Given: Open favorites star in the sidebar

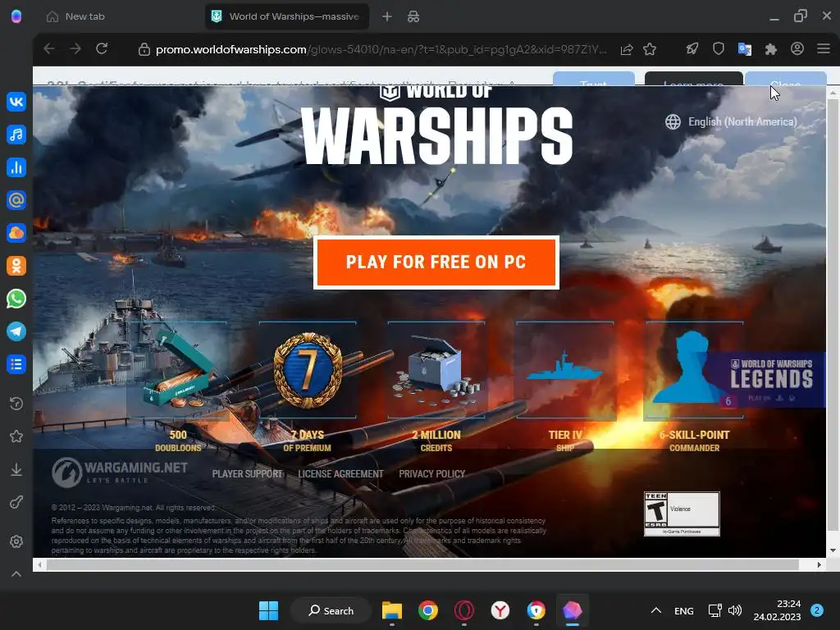Looking at the screenshot, I should point(16,436).
